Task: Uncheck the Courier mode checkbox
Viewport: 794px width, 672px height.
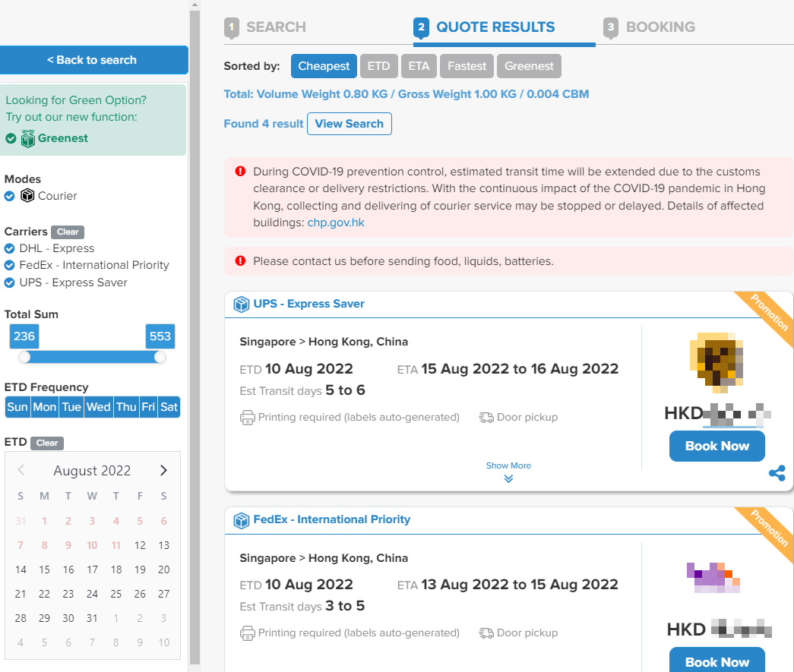Action: [9, 196]
